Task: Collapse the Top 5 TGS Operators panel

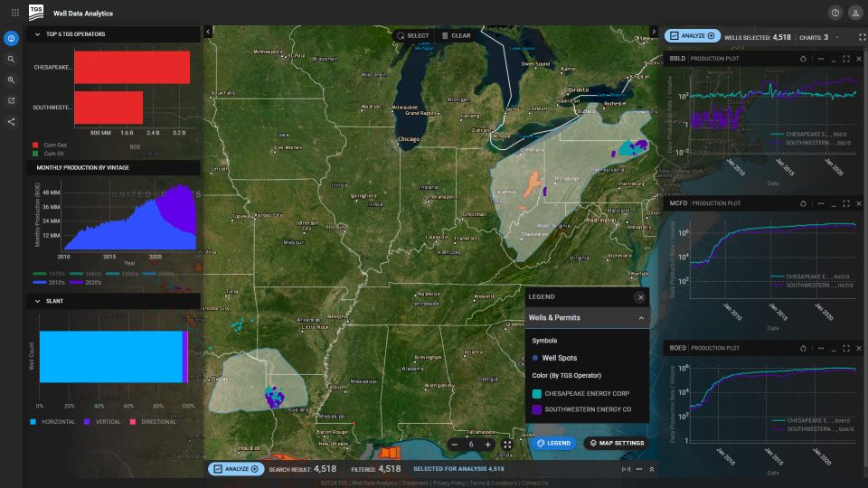Action: 37,34
